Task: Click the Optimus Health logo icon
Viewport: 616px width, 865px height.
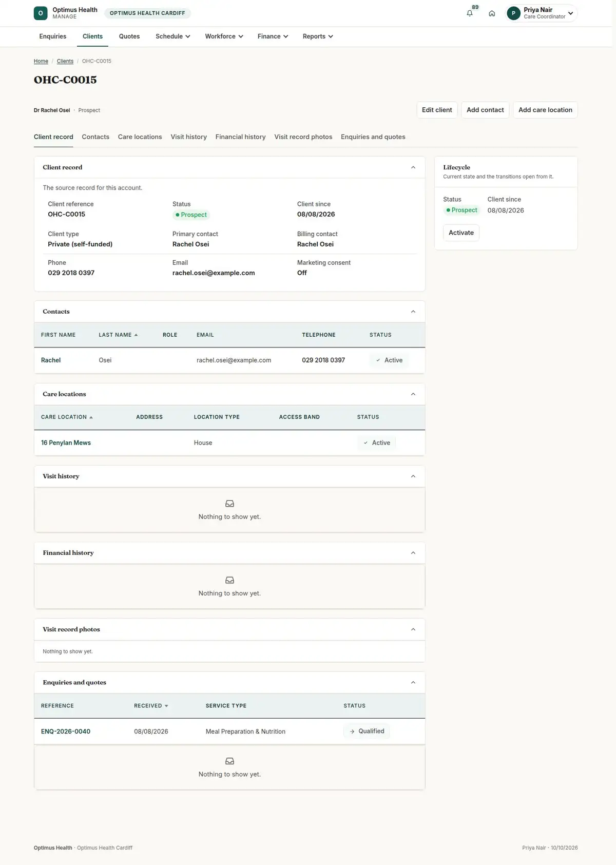Action: [x=41, y=13]
